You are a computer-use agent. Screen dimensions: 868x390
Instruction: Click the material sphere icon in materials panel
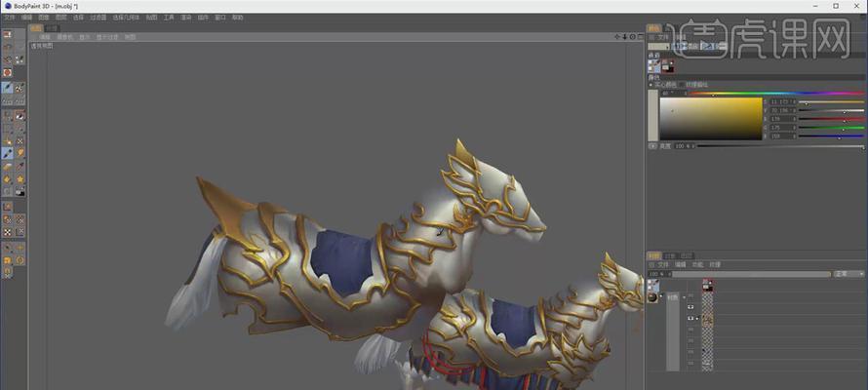click(653, 297)
